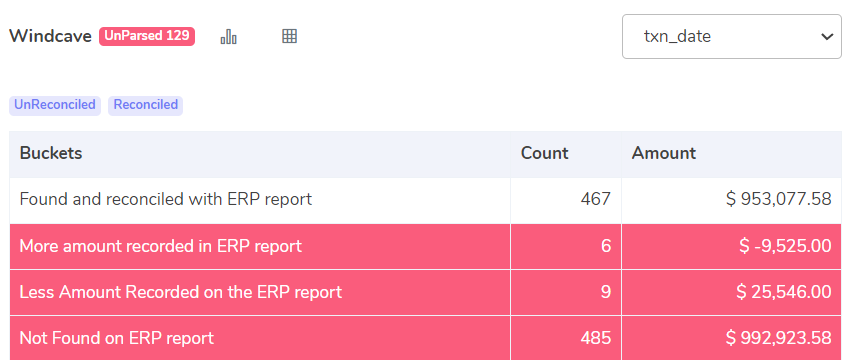Viewport: 845px width, 360px height.
Task: Select the Not Found on ERP report row
Action: pos(425,338)
